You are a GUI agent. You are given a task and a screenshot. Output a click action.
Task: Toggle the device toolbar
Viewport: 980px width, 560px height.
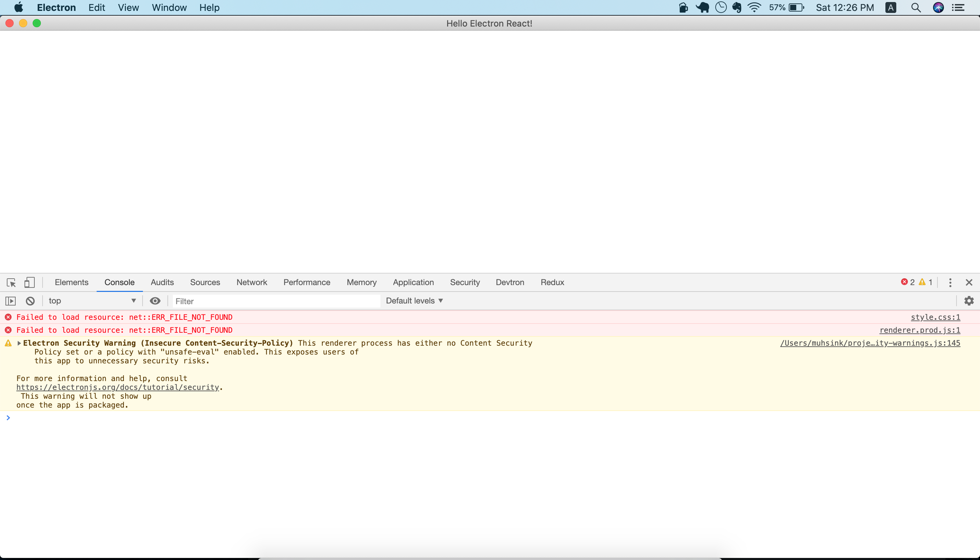29,282
